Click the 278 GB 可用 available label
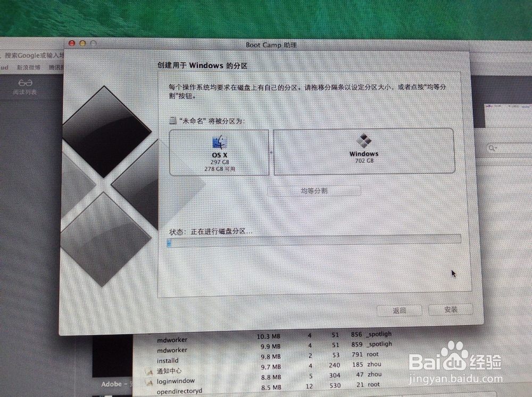532x397 pixels. point(220,169)
